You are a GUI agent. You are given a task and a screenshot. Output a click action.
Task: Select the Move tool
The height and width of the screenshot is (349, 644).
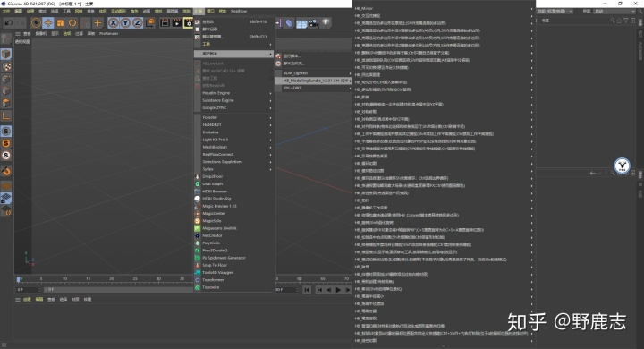tap(48, 23)
